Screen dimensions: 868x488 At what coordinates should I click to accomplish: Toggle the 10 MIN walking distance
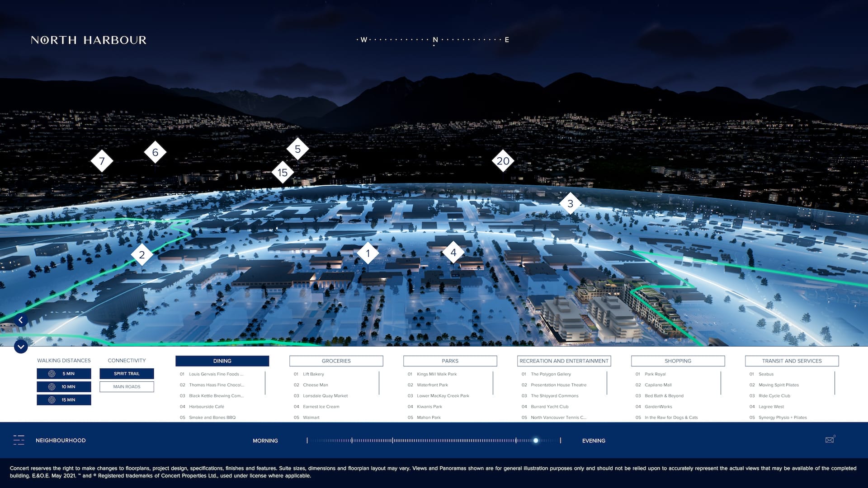coord(64,387)
